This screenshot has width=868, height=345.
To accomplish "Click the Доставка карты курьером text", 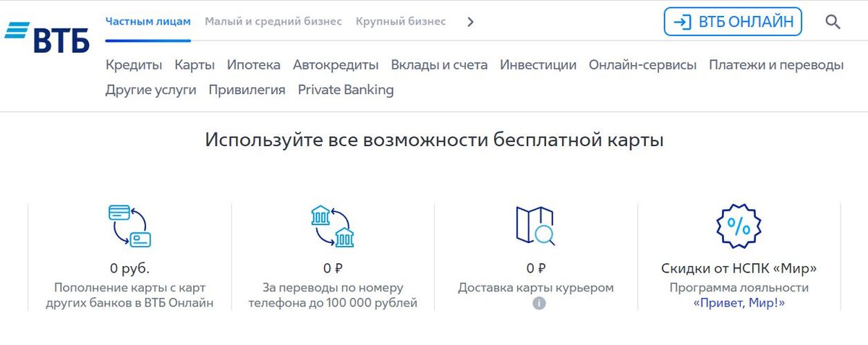I will (x=536, y=288).
